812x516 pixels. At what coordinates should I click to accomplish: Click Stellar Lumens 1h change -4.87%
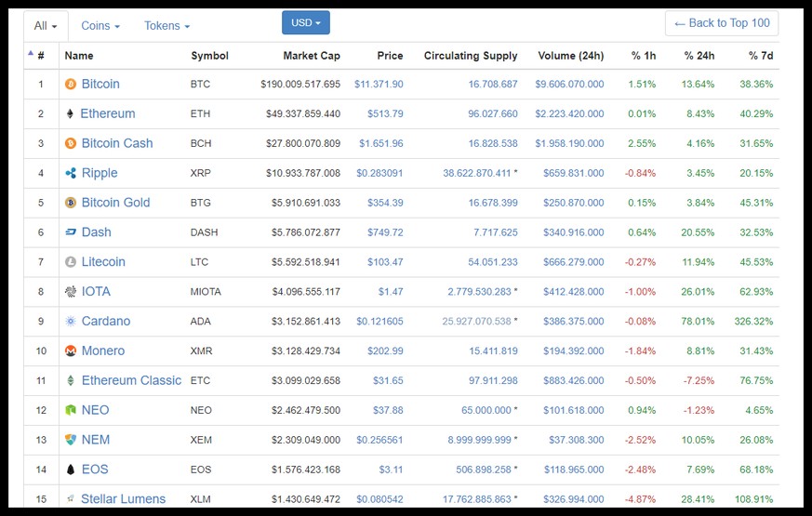(x=640, y=499)
